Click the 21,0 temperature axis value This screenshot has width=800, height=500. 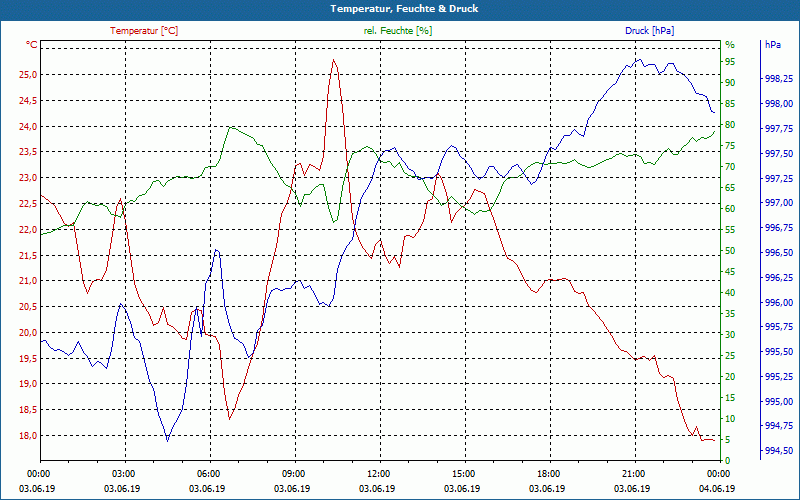(28, 281)
